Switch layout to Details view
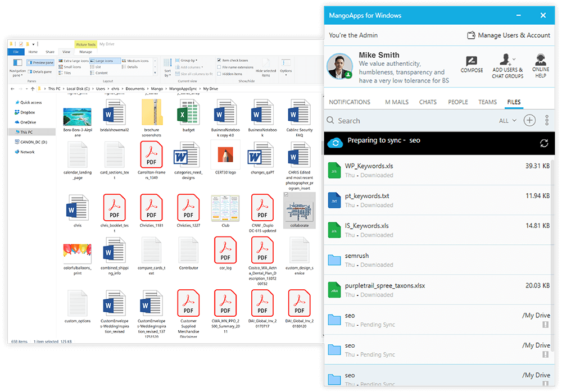Viewport: 562px width, 392px height. (x=130, y=67)
